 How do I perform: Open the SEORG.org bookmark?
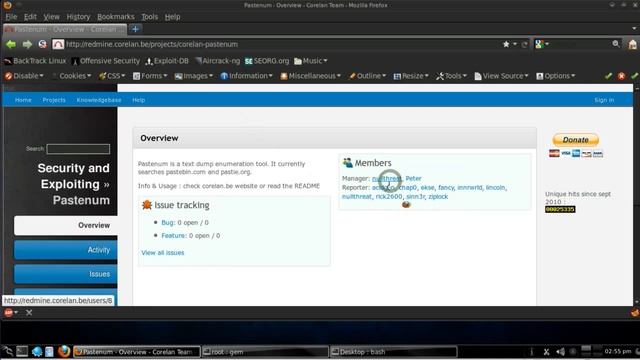click(x=267, y=61)
